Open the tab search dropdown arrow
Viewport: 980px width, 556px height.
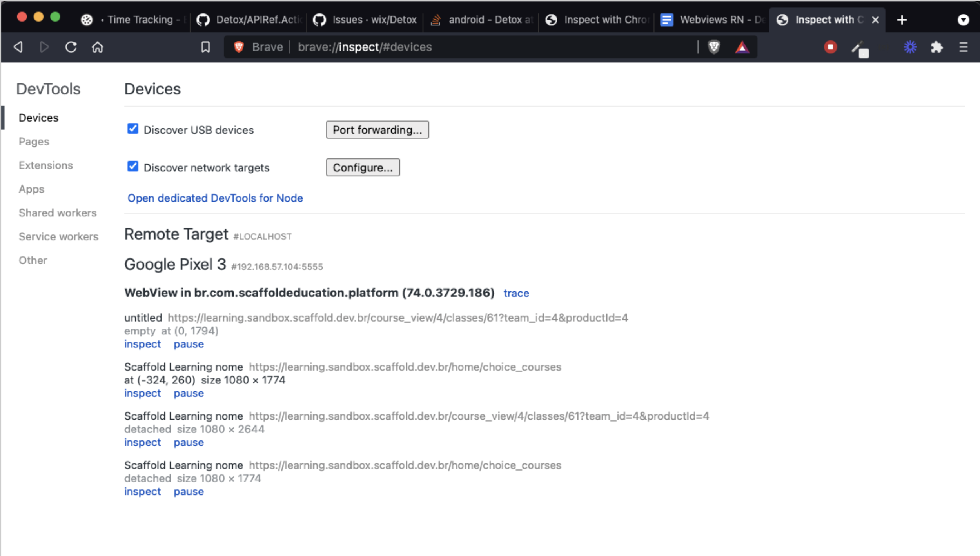coord(963,20)
